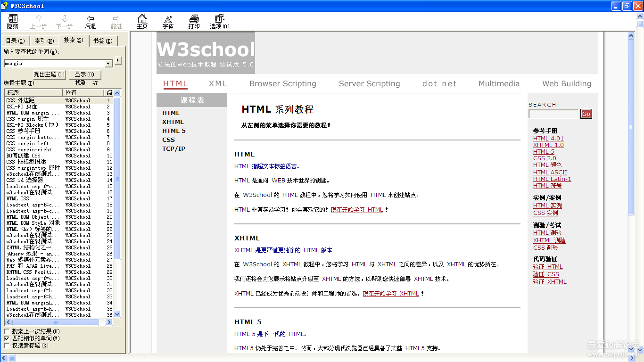Sort results by 位置 column header
The image size is (644, 362).
click(83, 92)
